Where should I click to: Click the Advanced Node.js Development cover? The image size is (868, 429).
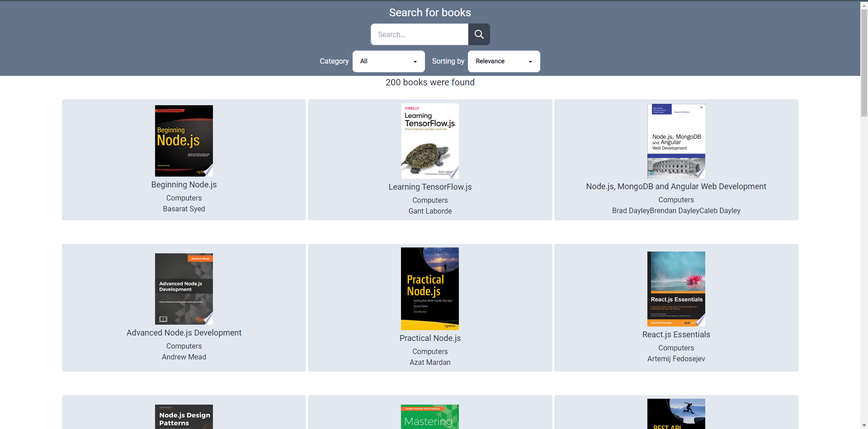pos(184,289)
